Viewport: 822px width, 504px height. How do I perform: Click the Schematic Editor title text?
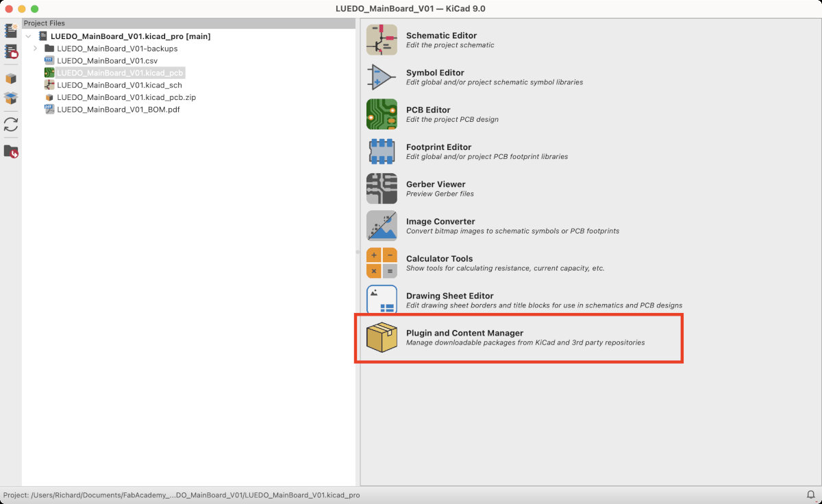click(x=441, y=36)
